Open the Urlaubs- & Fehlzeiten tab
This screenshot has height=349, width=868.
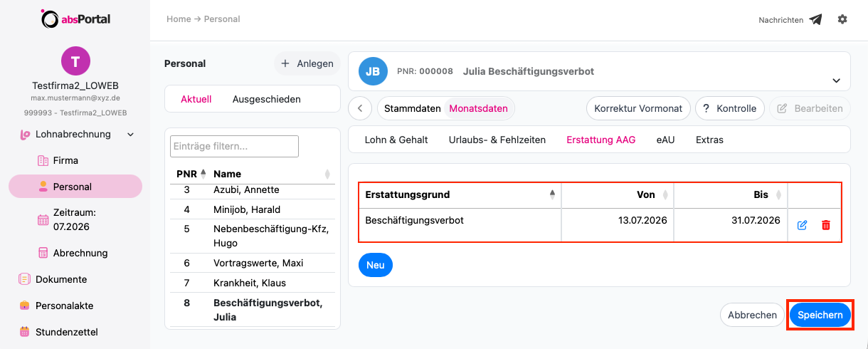(x=497, y=140)
